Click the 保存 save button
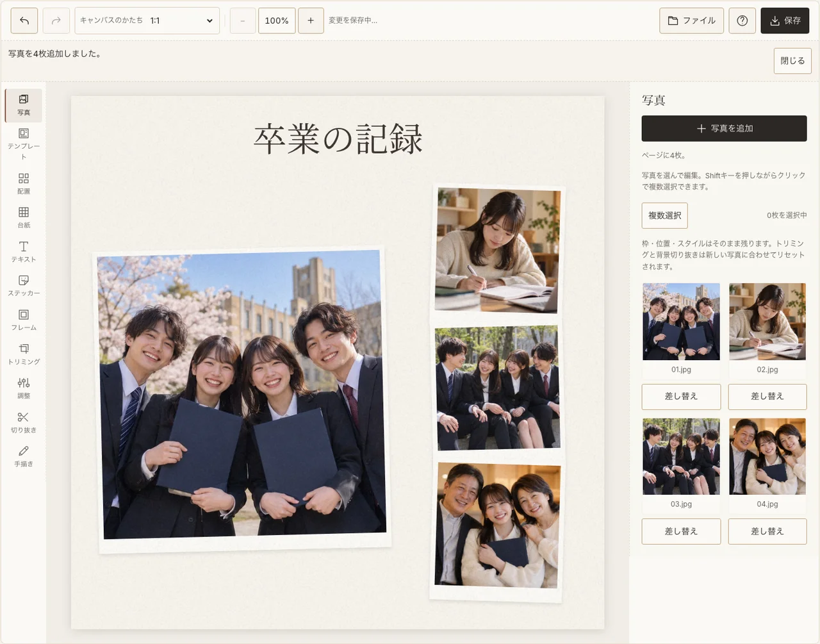This screenshot has width=820, height=644. coord(785,21)
